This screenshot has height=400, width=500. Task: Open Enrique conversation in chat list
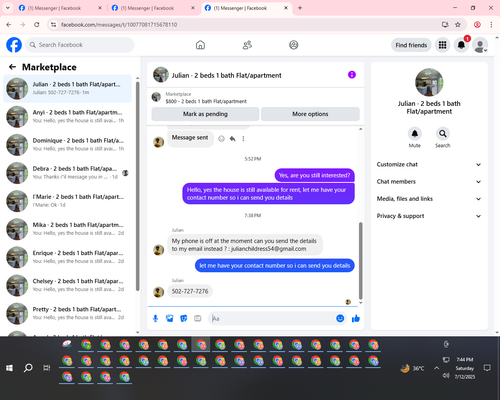[x=67, y=257]
